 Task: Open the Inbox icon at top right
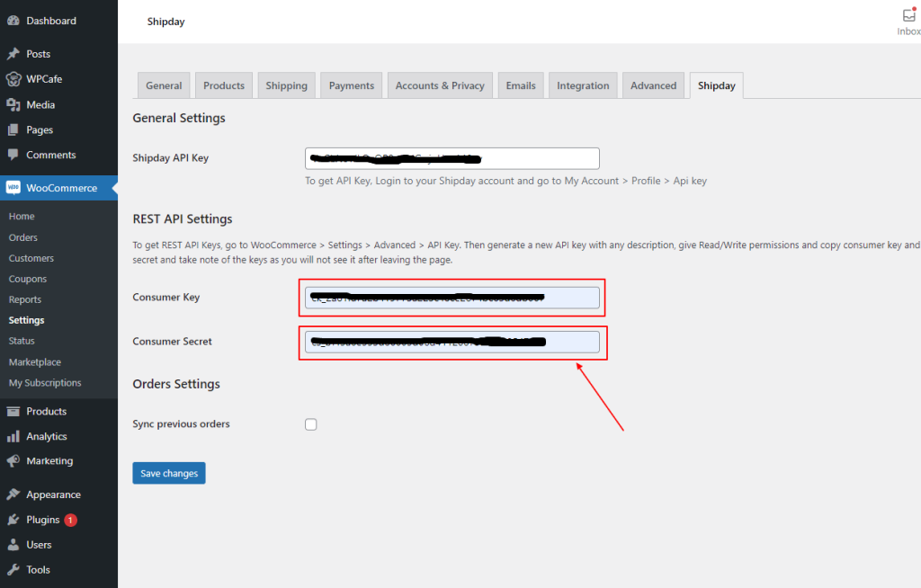(908, 15)
